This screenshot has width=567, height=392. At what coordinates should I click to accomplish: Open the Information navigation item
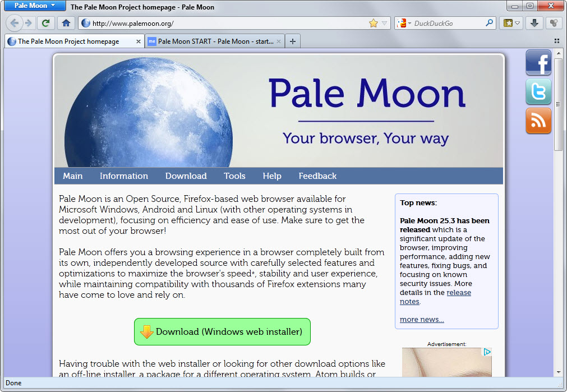(x=124, y=176)
